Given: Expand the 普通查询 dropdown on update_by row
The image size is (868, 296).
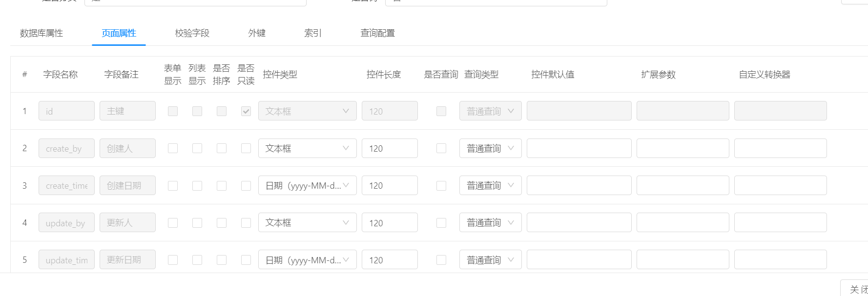Looking at the screenshot, I should coord(490,222).
